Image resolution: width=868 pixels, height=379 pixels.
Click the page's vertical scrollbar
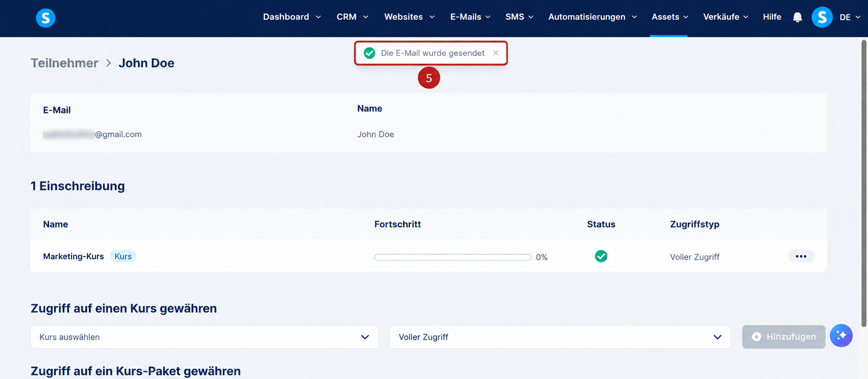(x=864, y=183)
